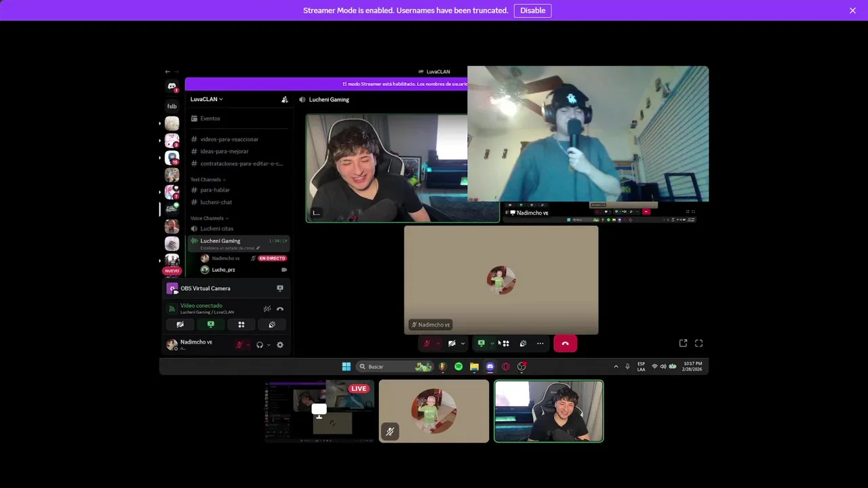Image resolution: width=868 pixels, height=488 pixels.
Task: Pop out the call window
Action: tap(683, 343)
